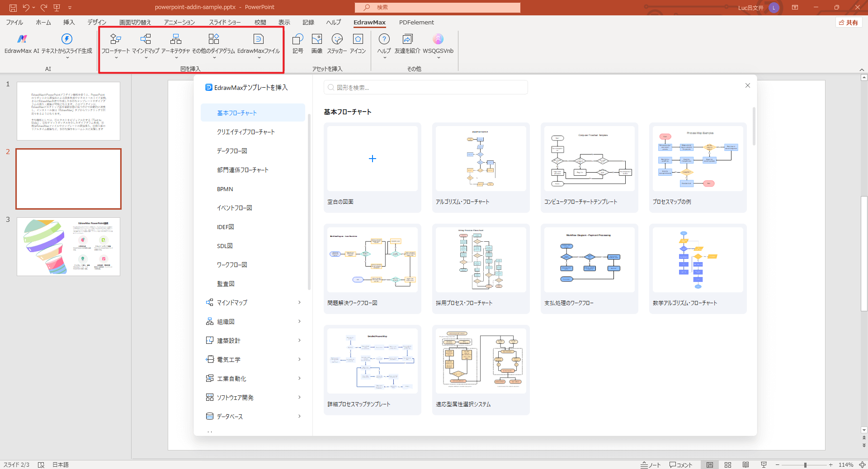Open the ステッカー sticker assets
This screenshot has height=469, width=868.
337,44
